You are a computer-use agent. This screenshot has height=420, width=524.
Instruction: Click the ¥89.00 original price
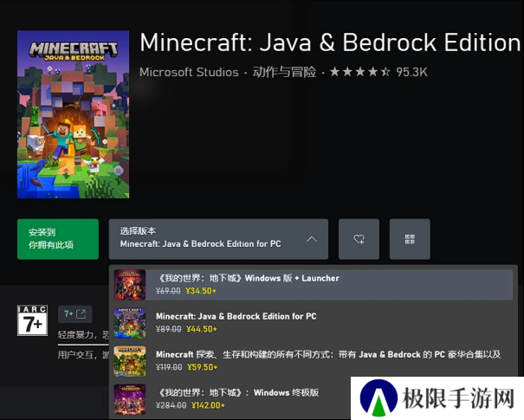point(168,329)
